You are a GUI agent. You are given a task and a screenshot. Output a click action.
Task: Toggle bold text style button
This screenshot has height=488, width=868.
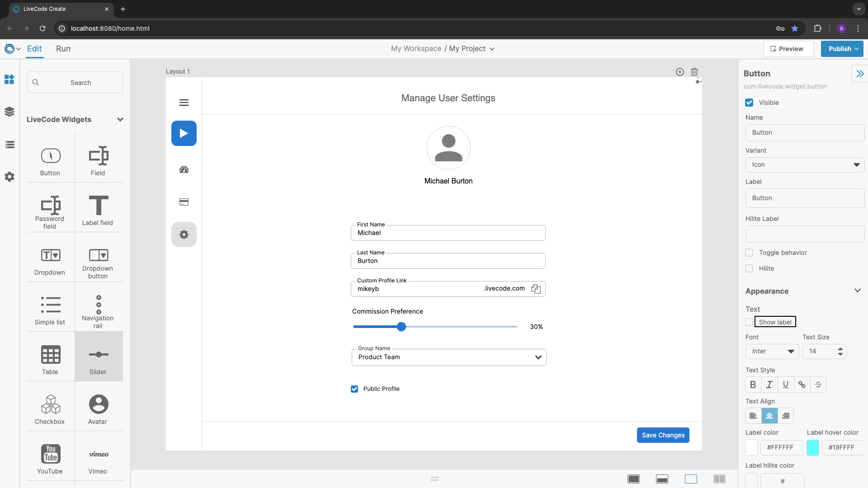point(753,385)
